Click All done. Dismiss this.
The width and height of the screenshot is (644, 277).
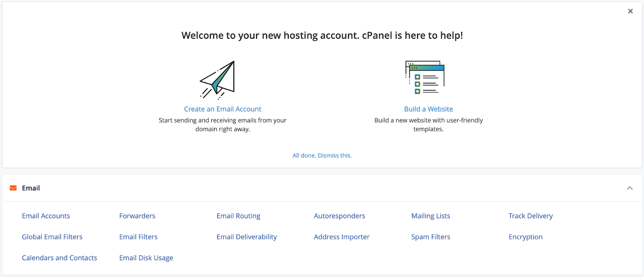(x=322, y=156)
